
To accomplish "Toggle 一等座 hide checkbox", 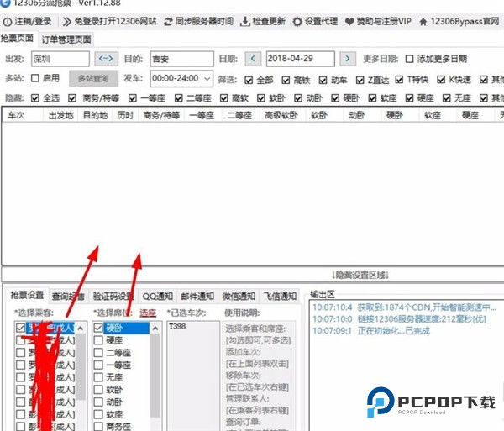I will (x=133, y=98).
